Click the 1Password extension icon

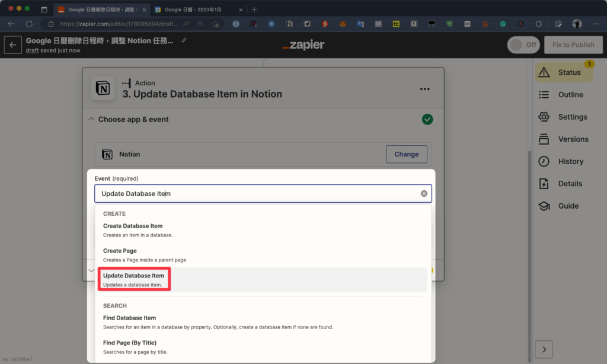pos(236,24)
